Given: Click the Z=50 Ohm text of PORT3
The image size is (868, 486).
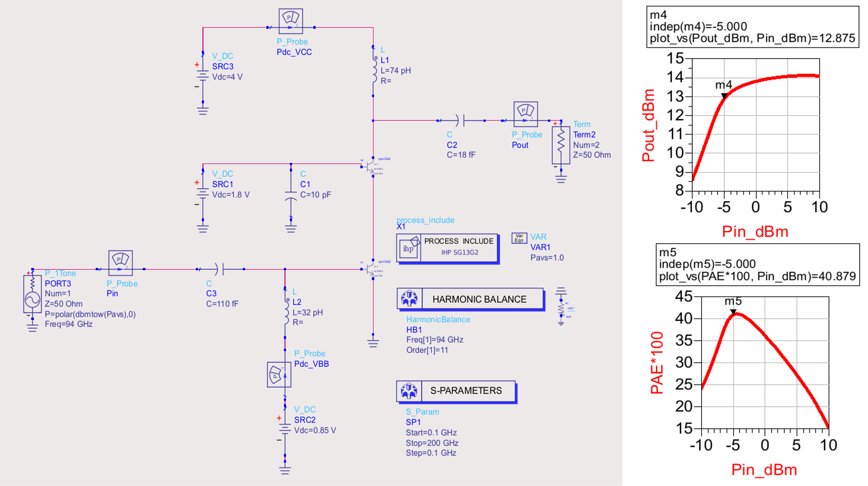Looking at the screenshot, I should [63, 304].
